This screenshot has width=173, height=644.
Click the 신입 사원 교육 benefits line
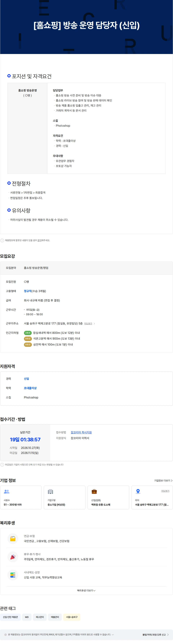pos(43,578)
